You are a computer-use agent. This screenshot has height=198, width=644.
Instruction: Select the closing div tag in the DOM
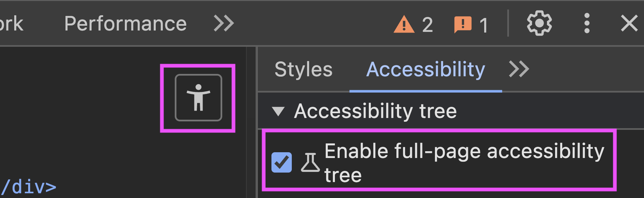point(29,187)
